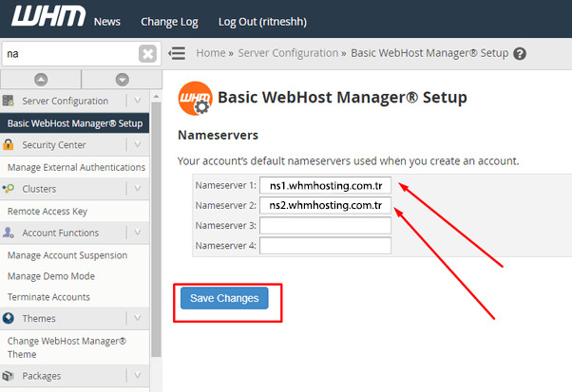
Task: Open Manage External Authentications
Action: click(x=76, y=167)
